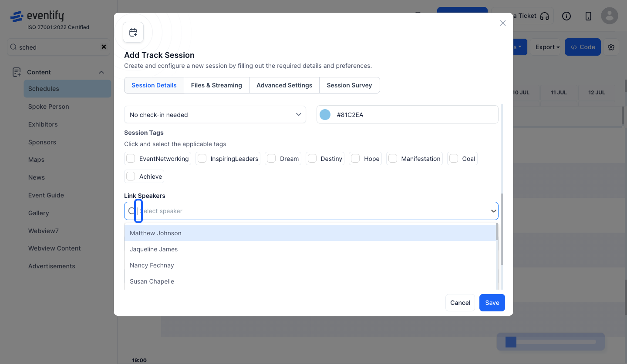This screenshot has width=627, height=364.
Task: Open the user avatar profile icon
Action: [x=610, y=16]
